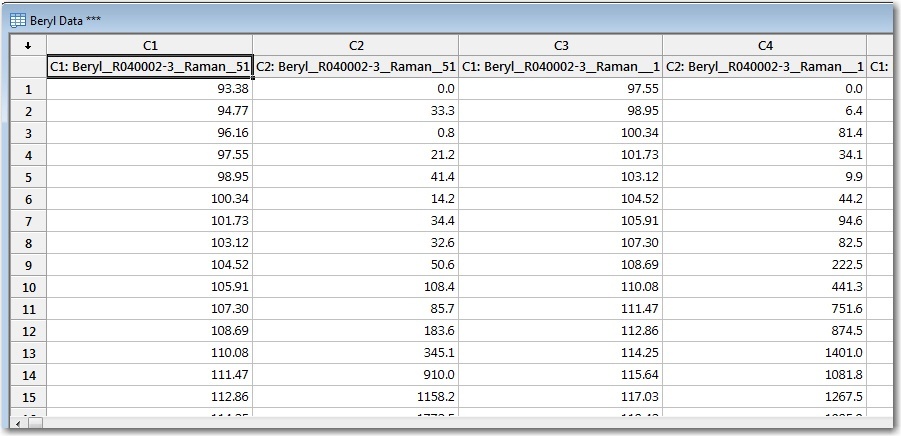
Task: Click the cell with value 1401.0
Action: click(x=765, y=353)
